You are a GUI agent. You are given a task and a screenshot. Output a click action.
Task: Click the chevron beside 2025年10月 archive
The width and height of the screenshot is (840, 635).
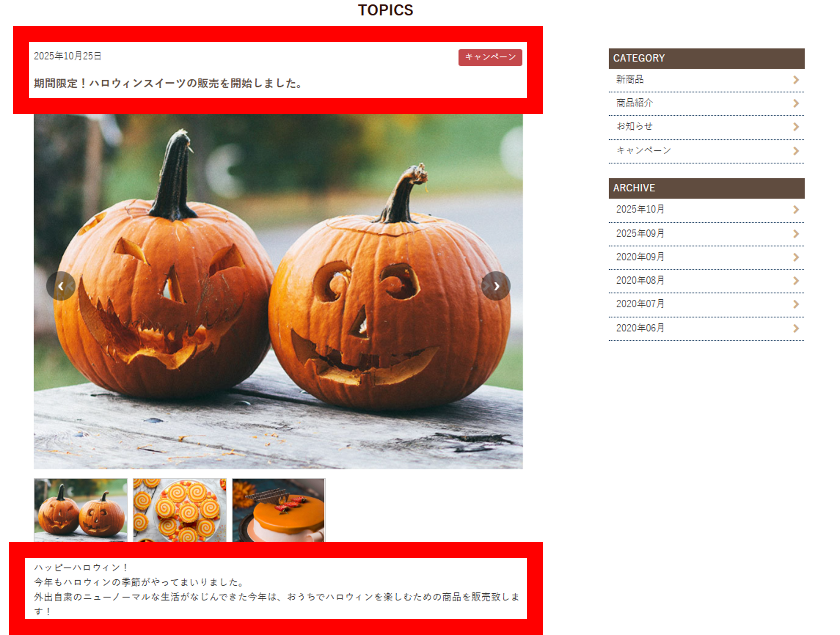796,210
